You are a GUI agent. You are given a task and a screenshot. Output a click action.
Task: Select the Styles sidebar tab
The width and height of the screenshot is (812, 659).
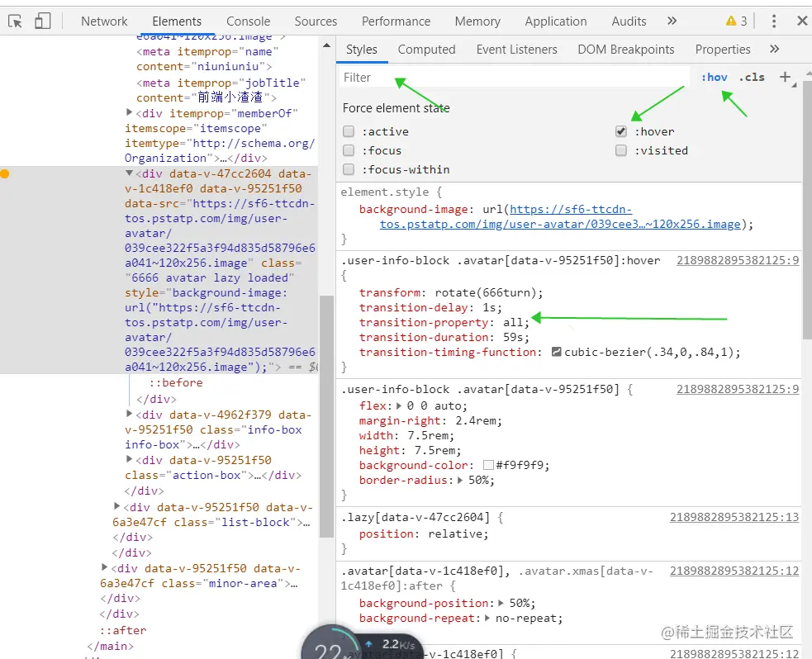point(362,50)
